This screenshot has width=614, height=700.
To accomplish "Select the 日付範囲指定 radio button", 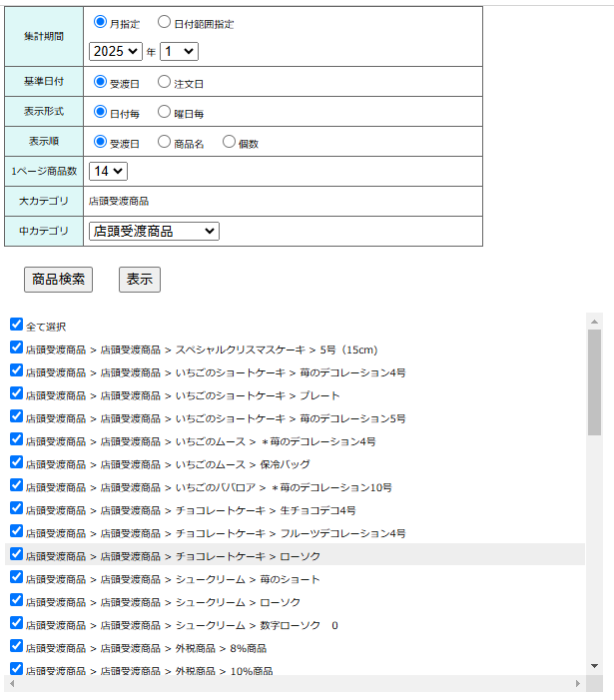I will [165, 22].
